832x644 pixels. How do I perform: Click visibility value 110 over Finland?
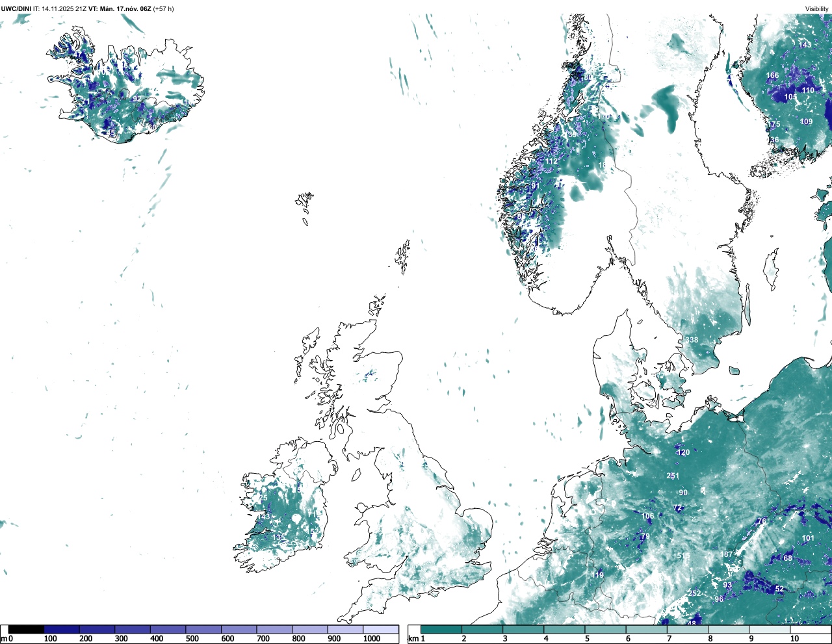(808, 90)
